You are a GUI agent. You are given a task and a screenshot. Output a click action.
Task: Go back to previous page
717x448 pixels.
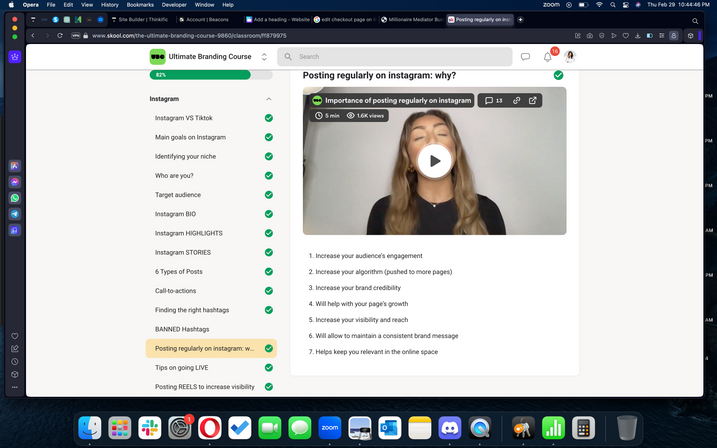(x=33, y=36)
